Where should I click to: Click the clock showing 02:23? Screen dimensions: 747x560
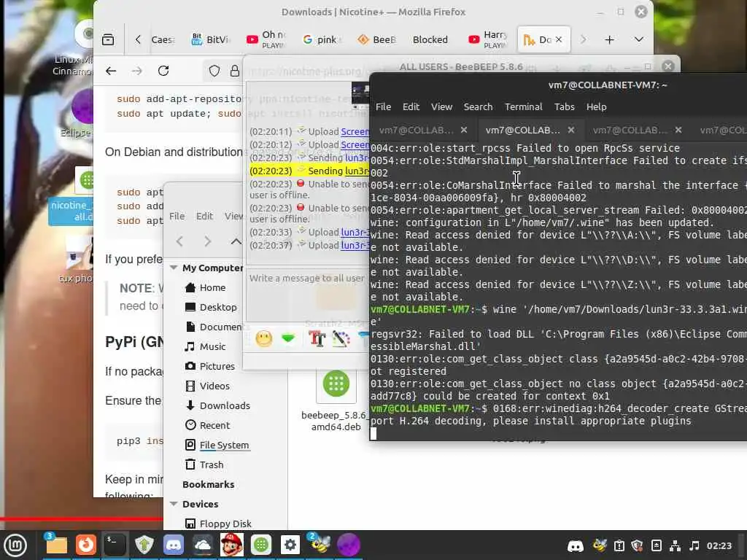(719, 545)
